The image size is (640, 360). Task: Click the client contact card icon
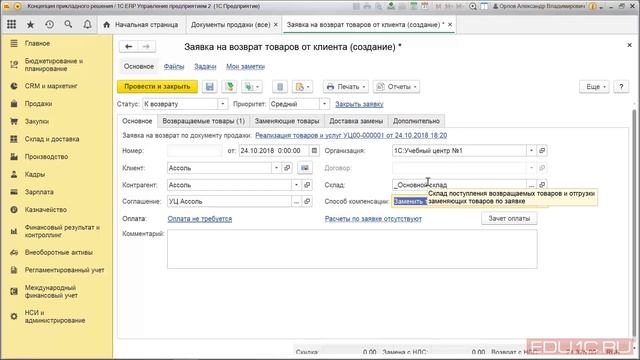[x=304, y=168]
